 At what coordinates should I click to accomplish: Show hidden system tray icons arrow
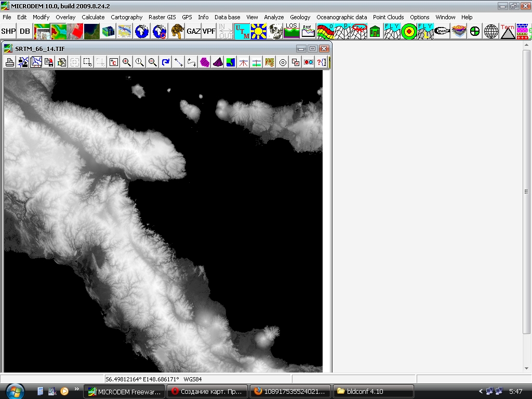[481, 392]
